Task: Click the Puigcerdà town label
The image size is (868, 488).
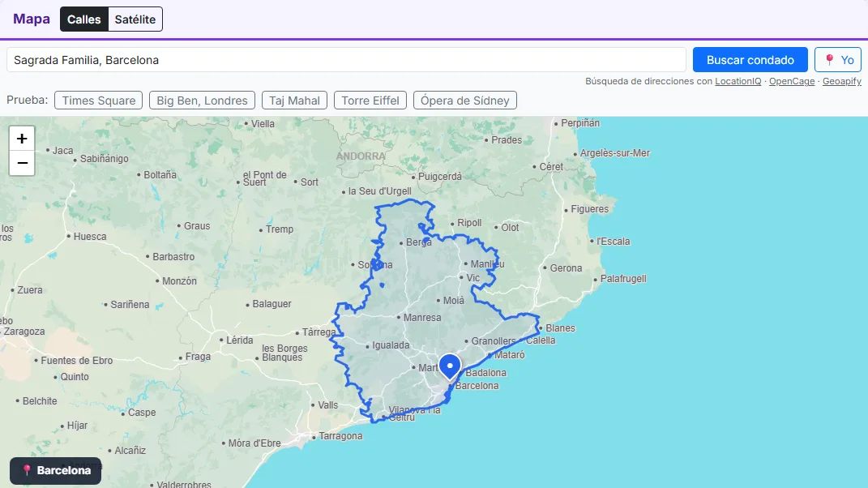Action: pyautogui.click(x=439, y=177)
